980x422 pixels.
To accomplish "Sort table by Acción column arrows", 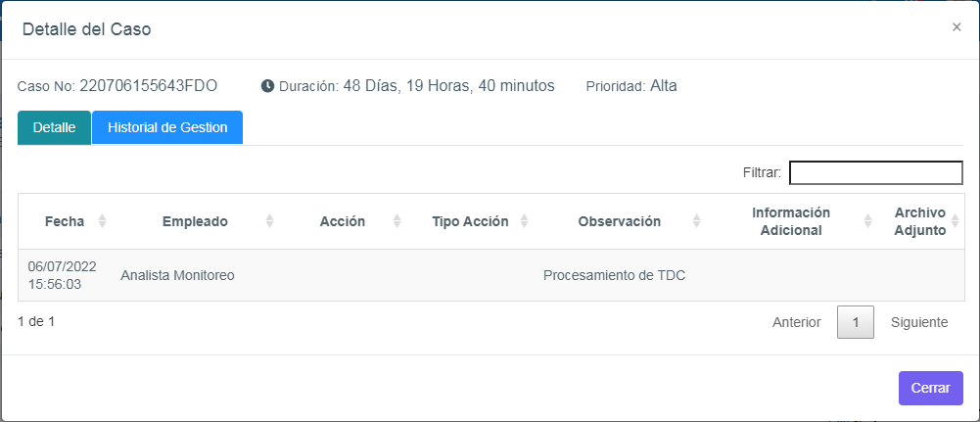I will (397, 221).
